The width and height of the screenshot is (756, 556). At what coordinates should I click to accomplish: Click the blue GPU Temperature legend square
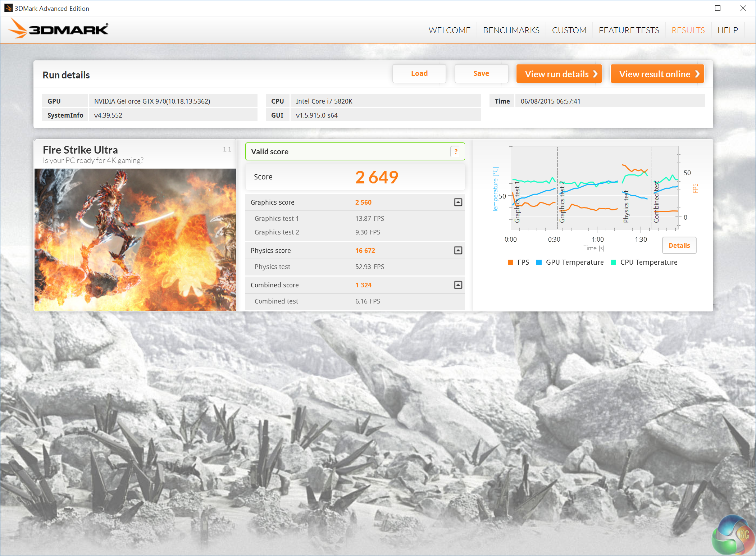click(x=539, y=262)
